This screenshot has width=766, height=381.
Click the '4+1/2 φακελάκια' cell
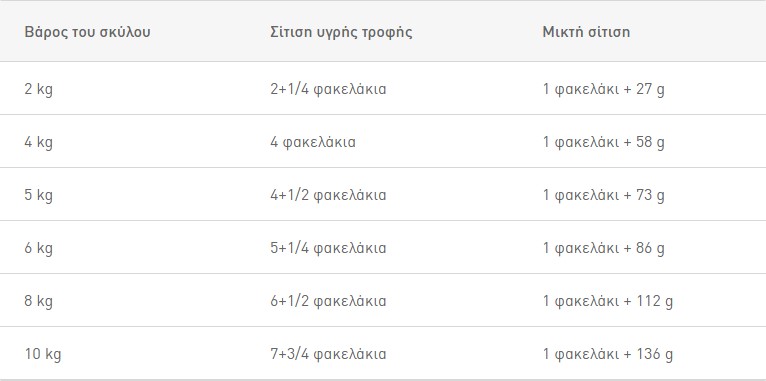(x=328, y=195)
